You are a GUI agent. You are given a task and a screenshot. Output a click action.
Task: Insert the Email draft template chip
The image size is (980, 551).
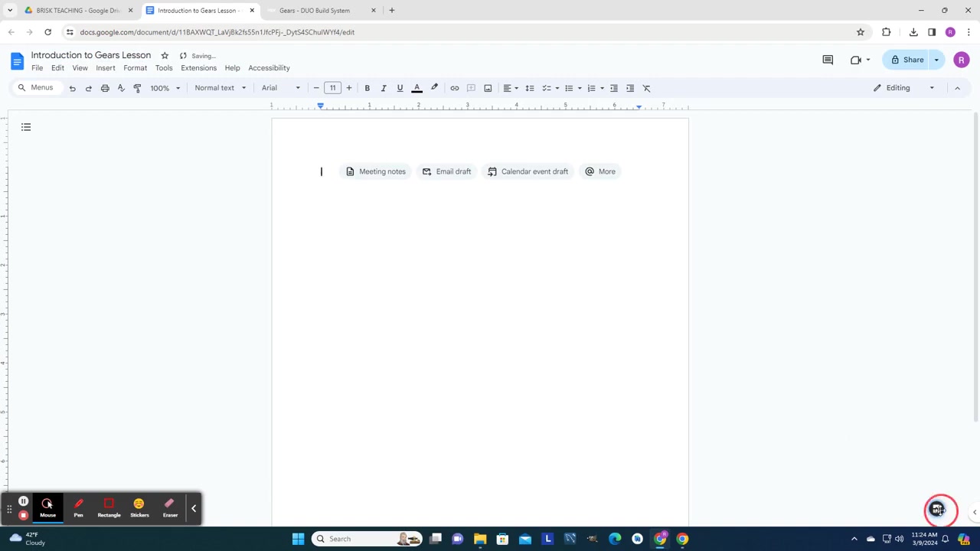coord(446,171)
